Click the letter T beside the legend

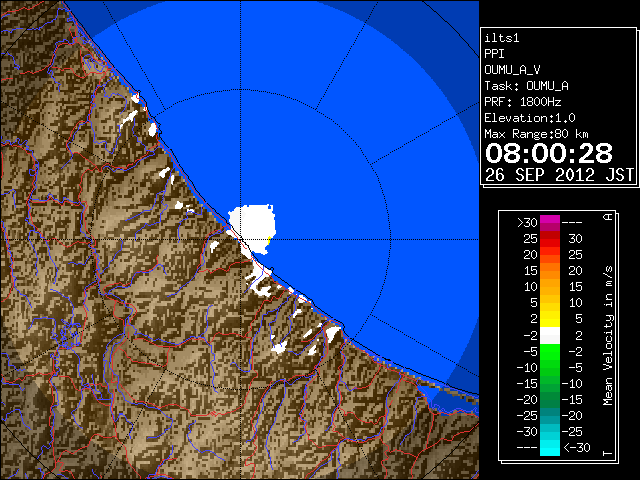pos(609,453)
